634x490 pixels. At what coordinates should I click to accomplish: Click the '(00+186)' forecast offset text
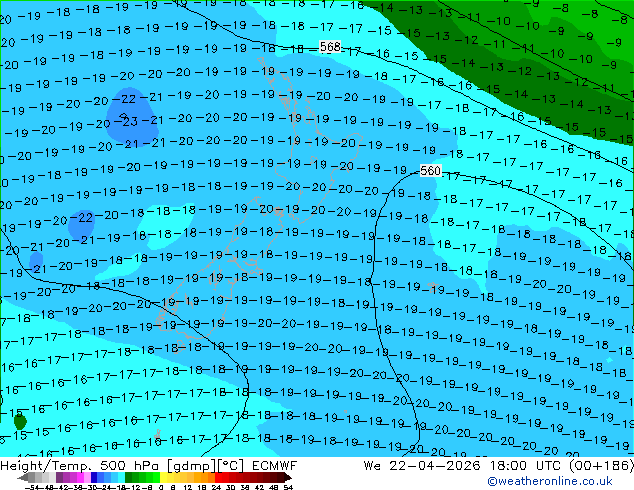pos(601,466)
